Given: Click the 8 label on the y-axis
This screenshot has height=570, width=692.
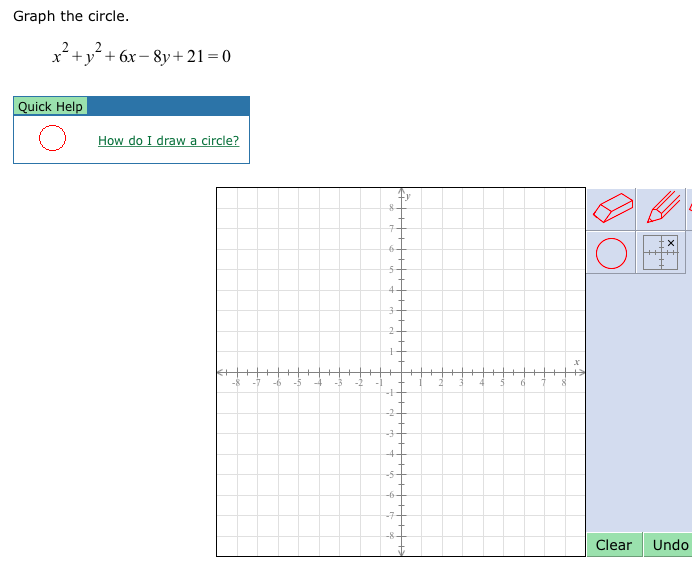Looking at the screenshot, I should click(391, 208).
